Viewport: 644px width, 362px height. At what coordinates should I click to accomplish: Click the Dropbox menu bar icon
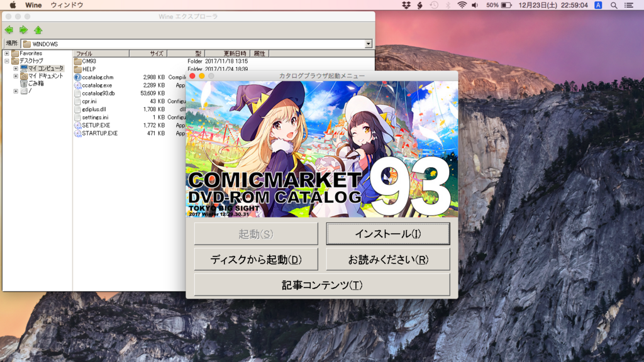(x=406, y=5)
